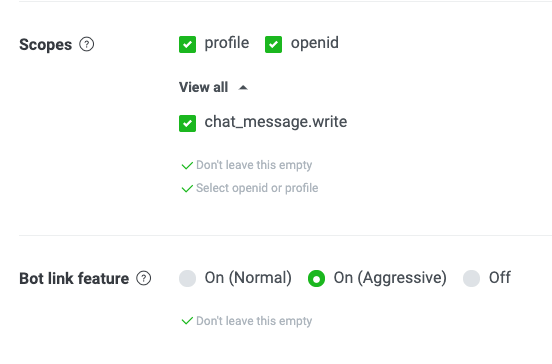The image size is (552, 364).
Task: Click the 'openid' scope label text
Action: click(x=315, y=44)
